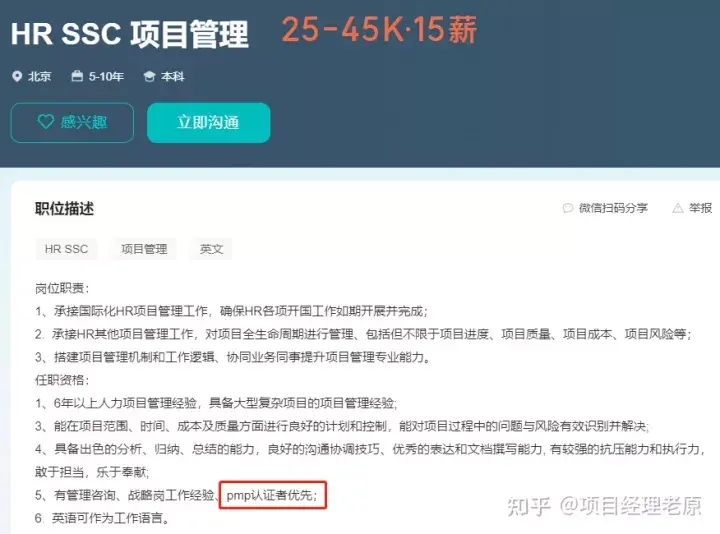This screenshot has height=534, width=720.
Task: Select the 项目管理 tag
Action: (144, 249)
